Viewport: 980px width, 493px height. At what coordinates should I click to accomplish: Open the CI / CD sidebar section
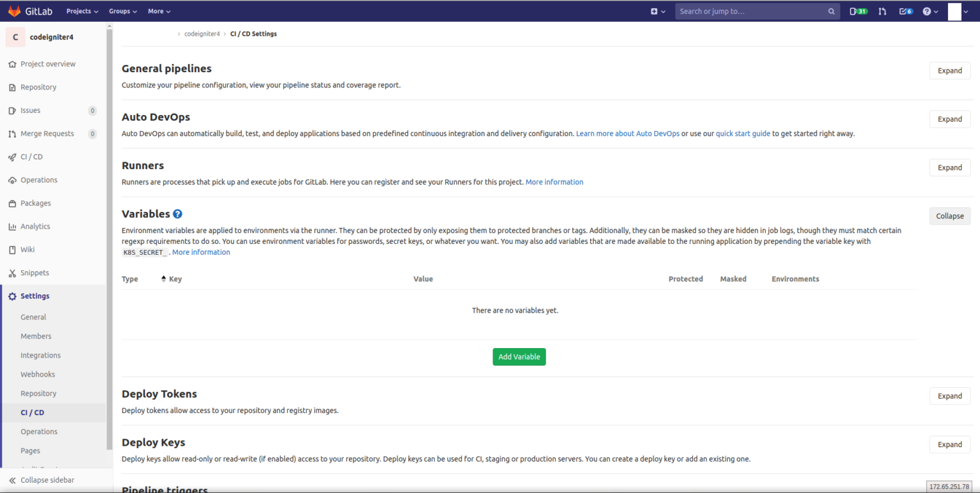[11, 156]
